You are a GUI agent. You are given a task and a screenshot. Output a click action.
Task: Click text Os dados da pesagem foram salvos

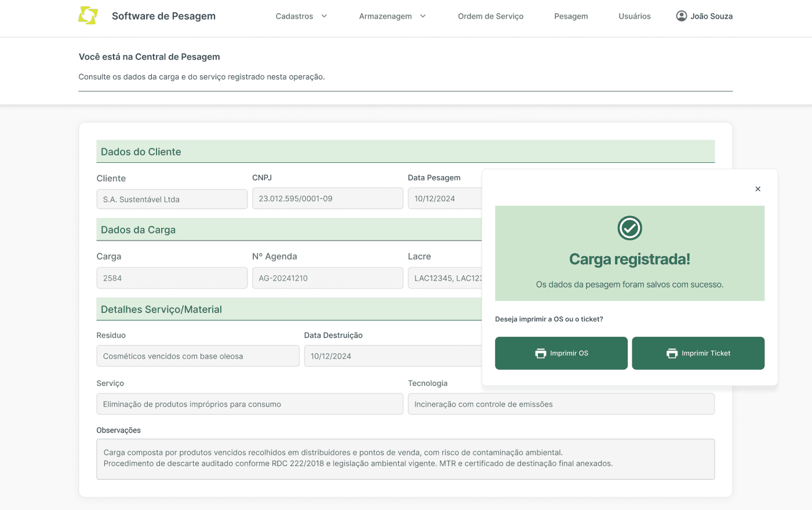(x=629, y=285)
